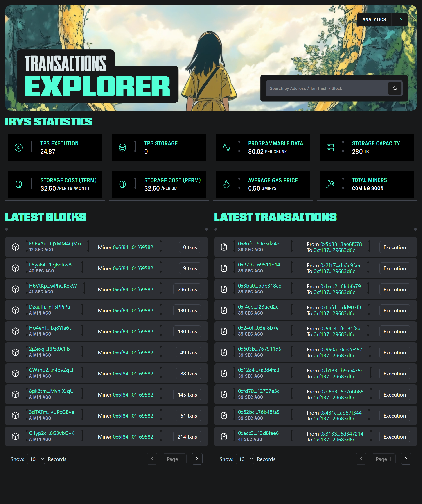Image resolution: width=422 pixels, height=504 pixels.
Task: Click the Storage Cost (Perm) coin icon
Action: tap(122, 184)
